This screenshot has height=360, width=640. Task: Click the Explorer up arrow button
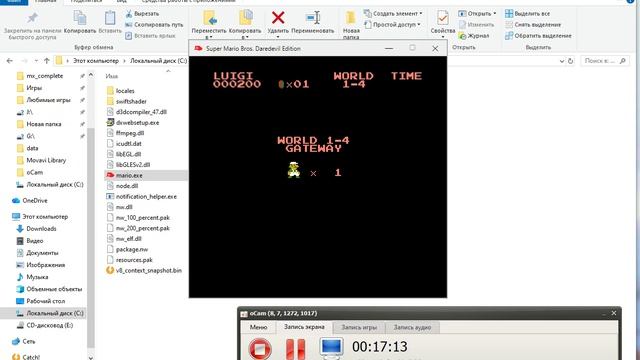[47, 61]
